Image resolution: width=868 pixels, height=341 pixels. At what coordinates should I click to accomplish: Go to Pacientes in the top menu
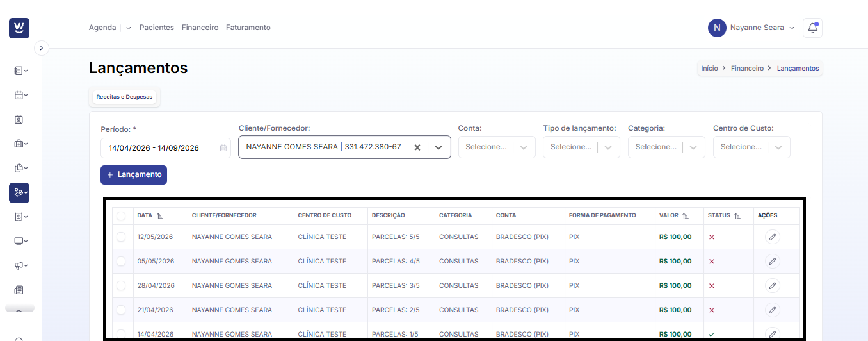[157, 28]
